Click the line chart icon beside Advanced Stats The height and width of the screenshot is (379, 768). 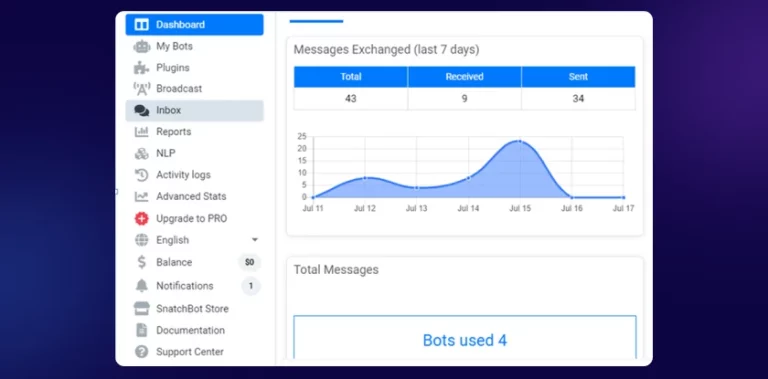(x=142, y=196)
